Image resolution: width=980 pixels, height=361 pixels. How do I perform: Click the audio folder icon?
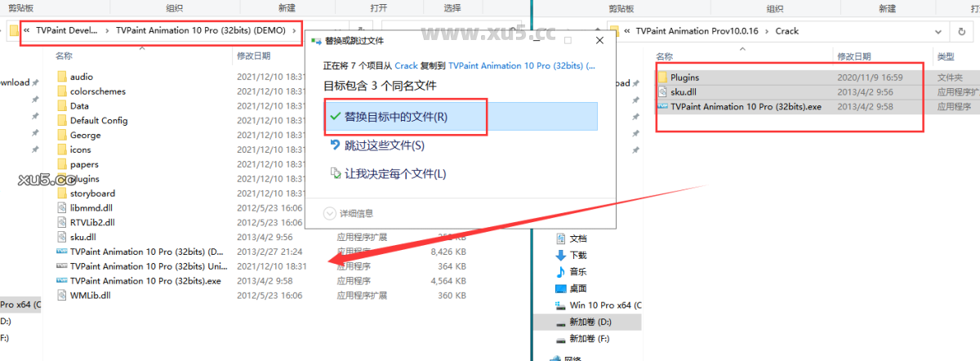point(61,77)
